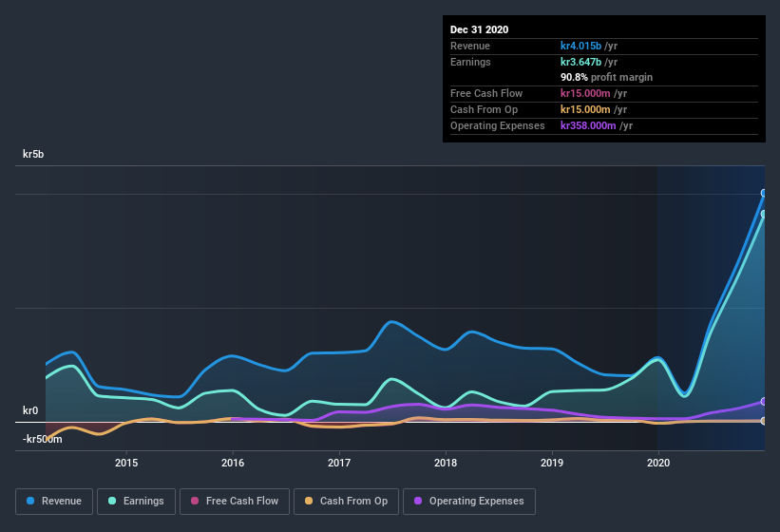Click the 2017 year label on axis
Image resolution: width=780 pixels, height=532 pixels.
pos(339,464)
